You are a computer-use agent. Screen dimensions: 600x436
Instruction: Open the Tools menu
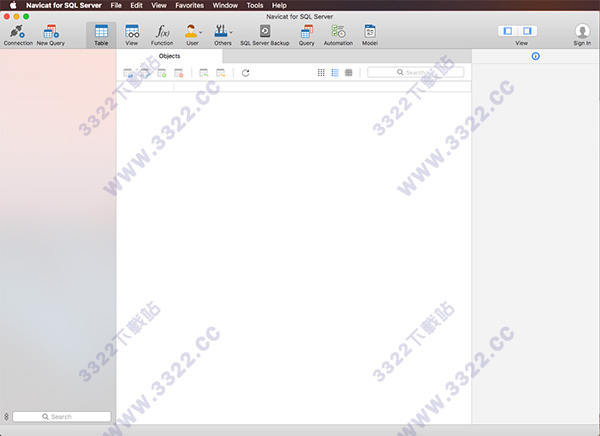click(254, 5)
